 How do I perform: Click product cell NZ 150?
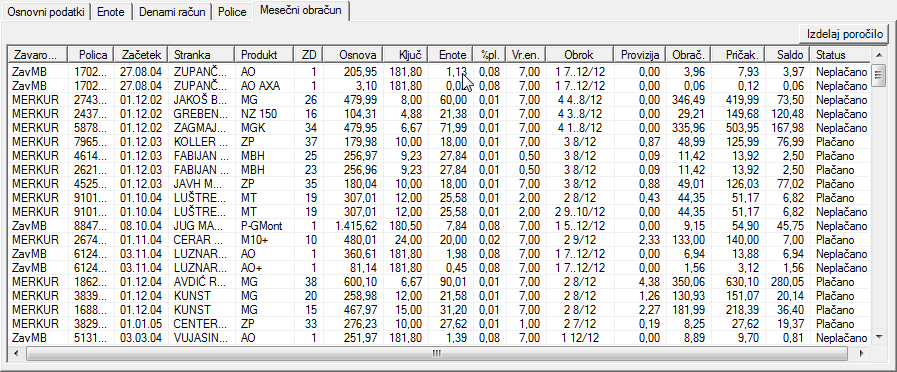[259, 113]
